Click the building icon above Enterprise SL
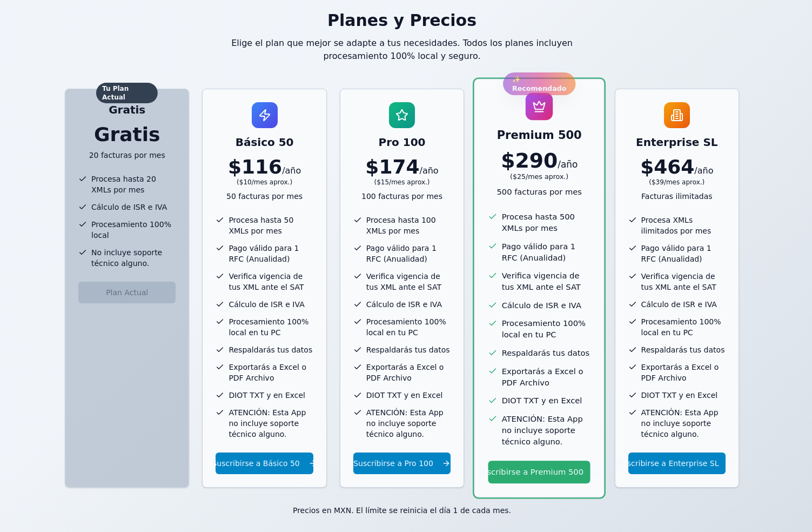The image size is (812, 532). (677, 115)
